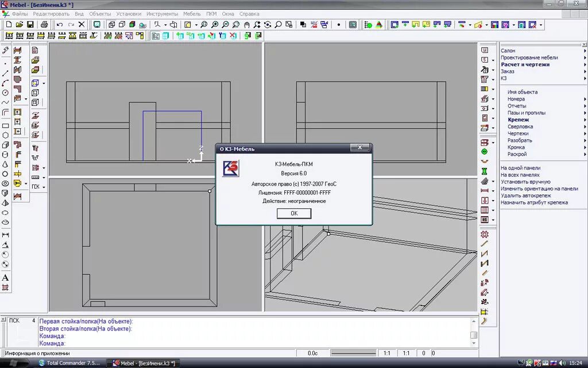
Task: Select the text tool marked A
Action: [5, 278]
